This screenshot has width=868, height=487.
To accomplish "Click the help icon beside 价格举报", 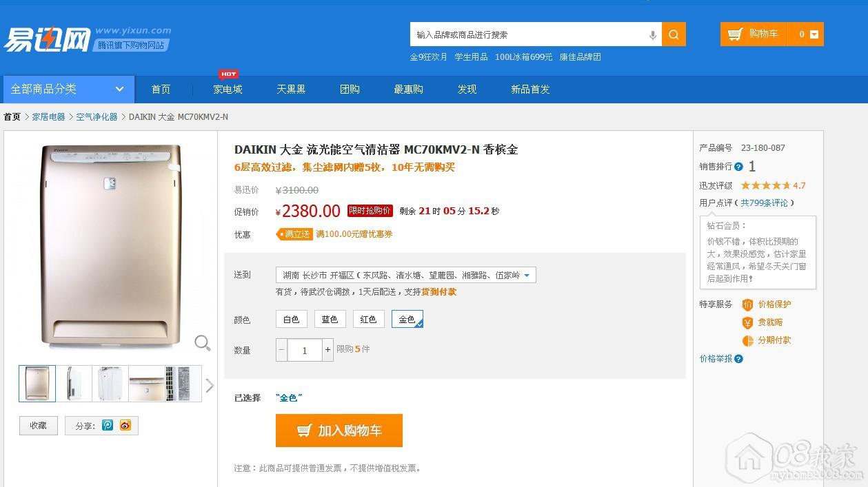I will [738, 359].
